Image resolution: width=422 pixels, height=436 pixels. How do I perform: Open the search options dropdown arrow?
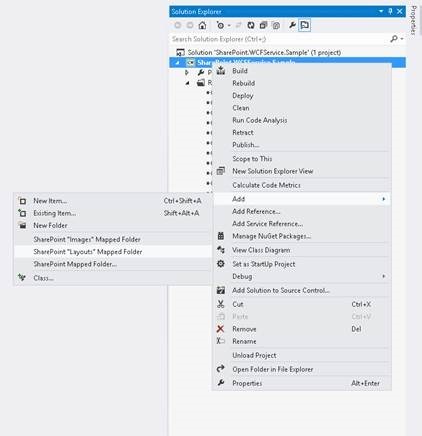[402, 39]
